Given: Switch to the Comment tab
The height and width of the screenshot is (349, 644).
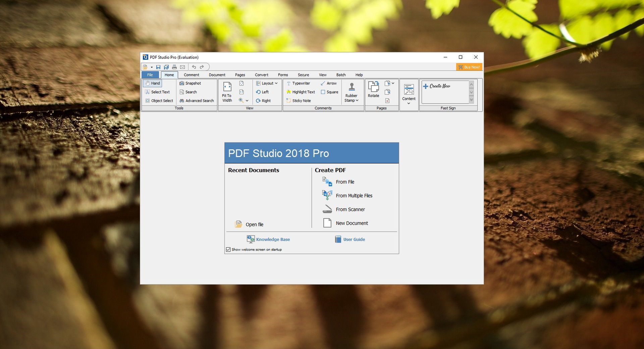Looking at the screenshot, I should coord(191,75).
